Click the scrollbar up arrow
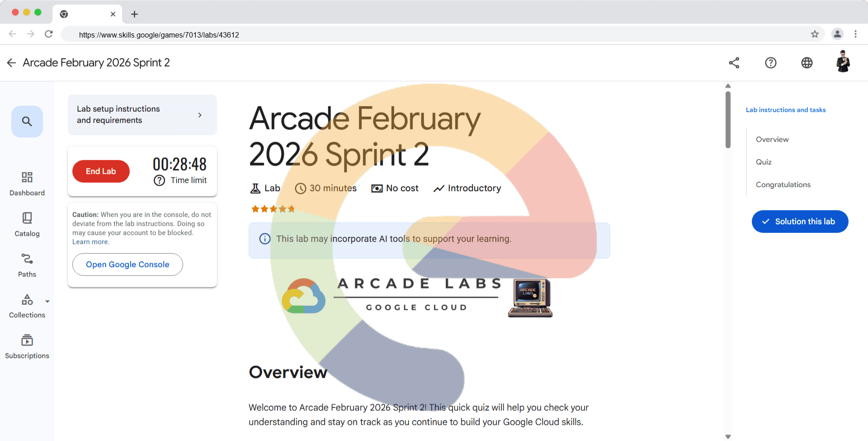The image size is (868, 441). [x=728, y=86]
